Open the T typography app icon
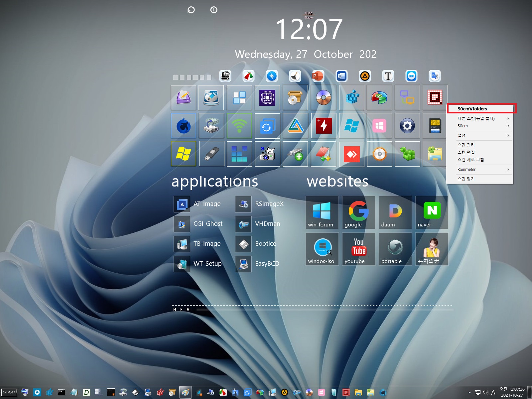This screenshot has height=399, width=532. pos(388,76)
